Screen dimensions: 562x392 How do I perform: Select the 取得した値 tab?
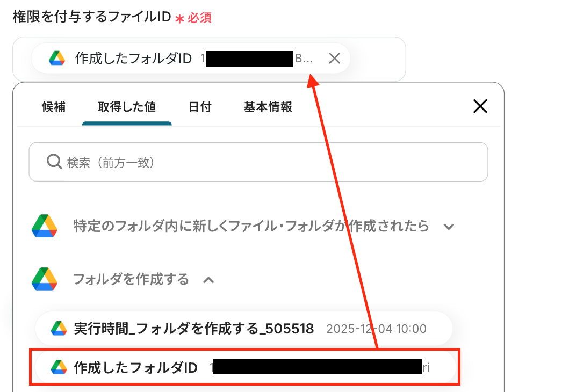click(x=126, y=107)
